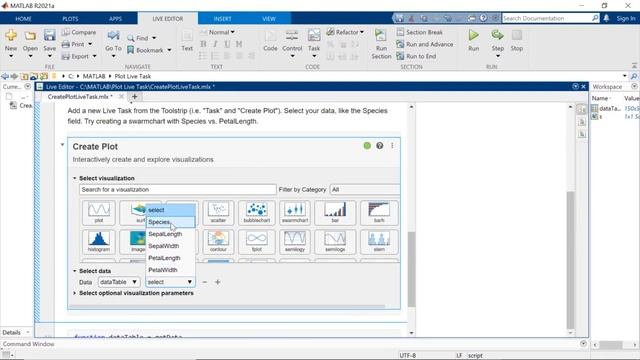Toggle bold formatting
The width and height of the screenshot is (640, 360).
coord(203,44)
